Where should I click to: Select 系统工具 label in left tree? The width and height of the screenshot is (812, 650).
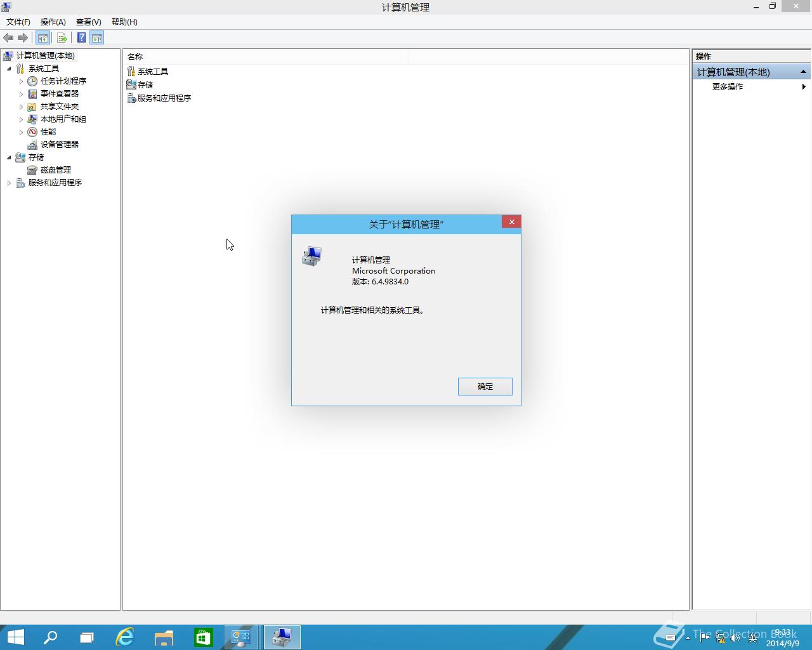coord(44,69)
